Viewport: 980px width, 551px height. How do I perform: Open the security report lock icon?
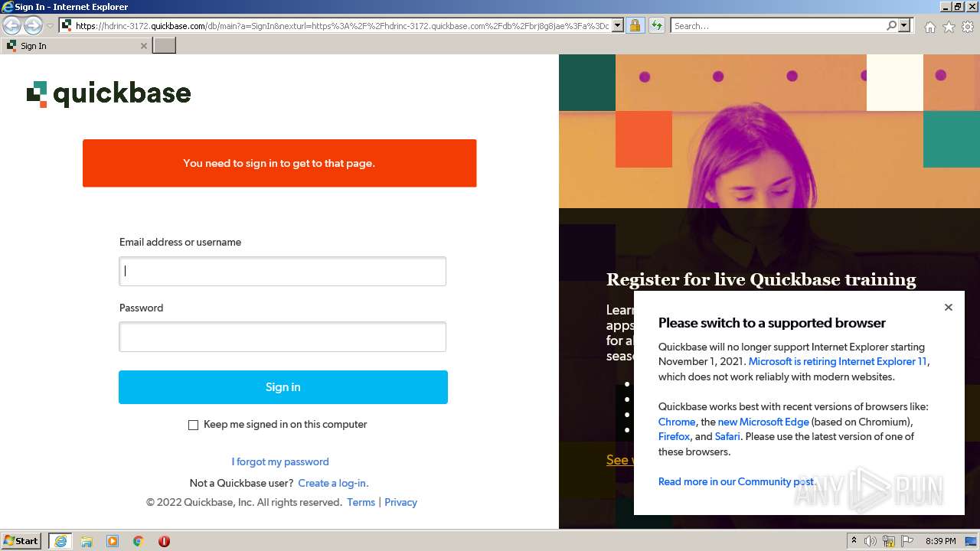(x=635, y=26)
